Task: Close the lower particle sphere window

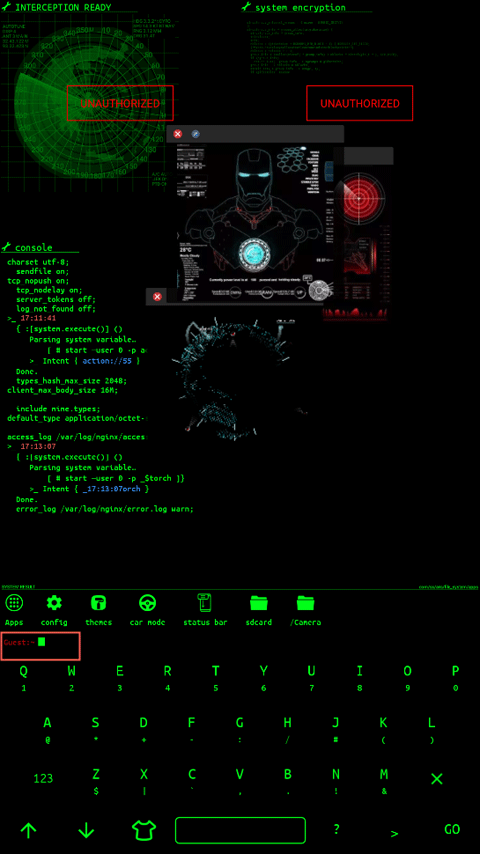Action: [x=157, y=296]
